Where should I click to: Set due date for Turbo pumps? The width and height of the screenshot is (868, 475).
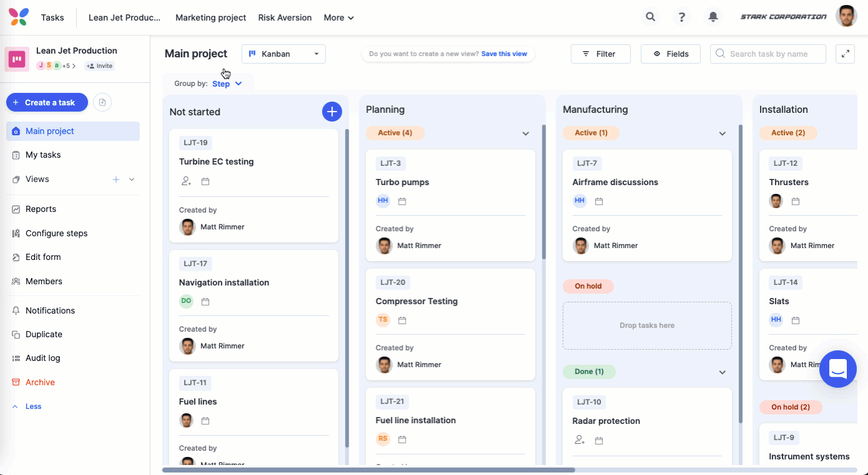tap(402, 201)
